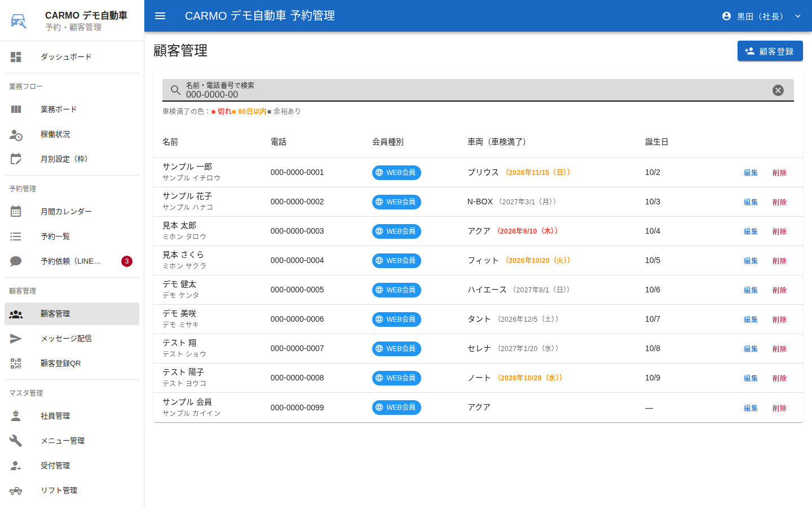Click the 月間カレンダー calendar icon
812x508 pixels.
(x=16, y=212)
